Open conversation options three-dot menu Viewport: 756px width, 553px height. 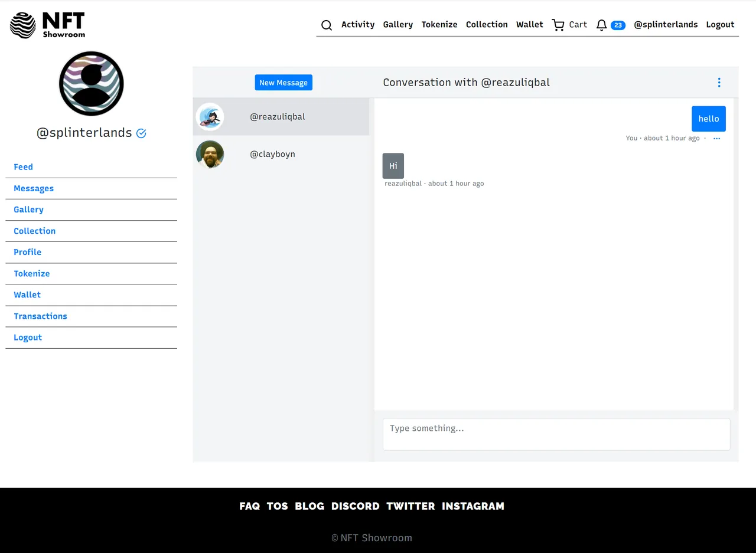(719, 83)
